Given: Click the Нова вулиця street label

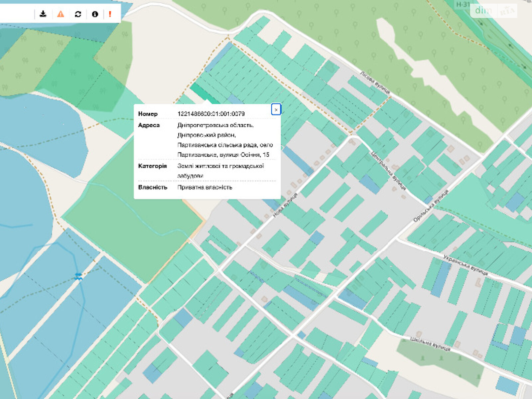Looking at the screenshot, I should pos(285,205).
